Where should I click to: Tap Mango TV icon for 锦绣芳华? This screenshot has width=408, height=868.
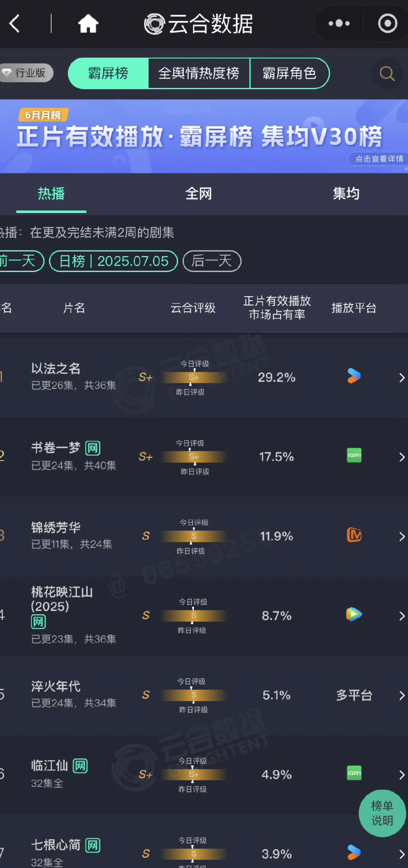coord(354,535)
